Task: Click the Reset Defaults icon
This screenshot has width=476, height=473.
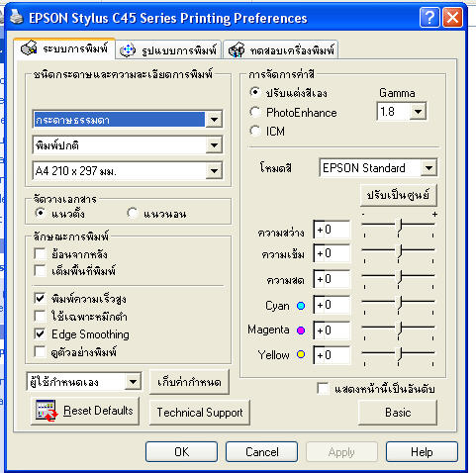Action: (47, 411)
